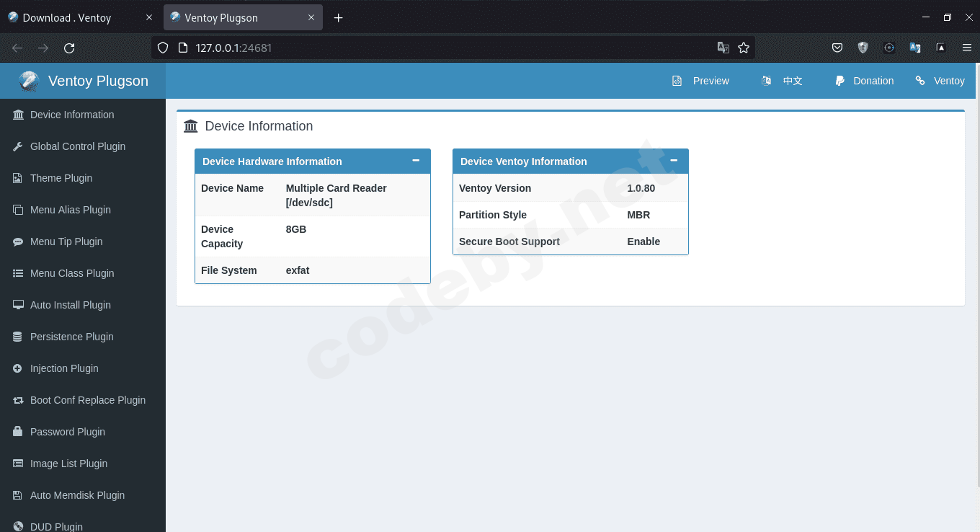The width and height of the screenshot is (980, 532).
Task: Go forward in browser history
Action: click(43, 48)
